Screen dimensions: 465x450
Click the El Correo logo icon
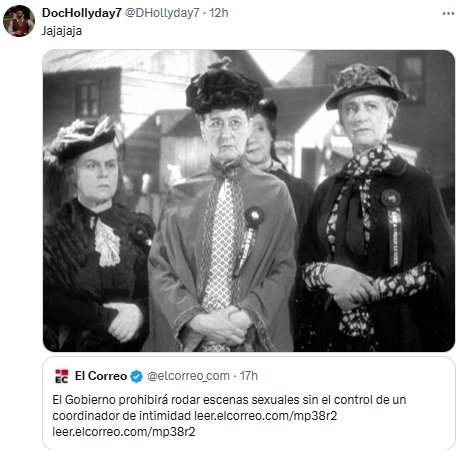(62, 376)
